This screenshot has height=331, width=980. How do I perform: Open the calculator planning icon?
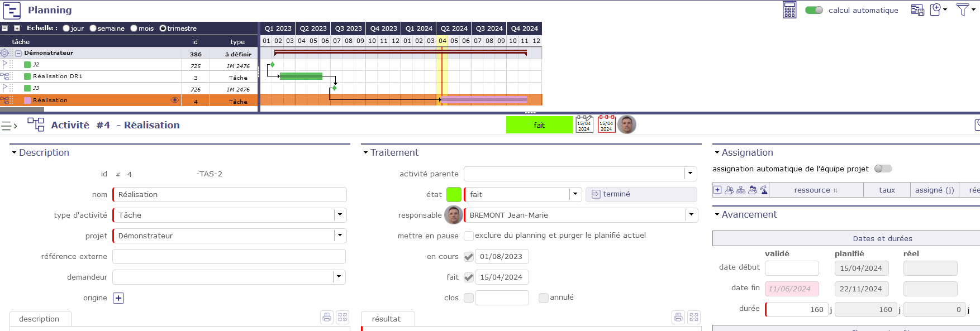pyautogui.click(x=789, y=10)
